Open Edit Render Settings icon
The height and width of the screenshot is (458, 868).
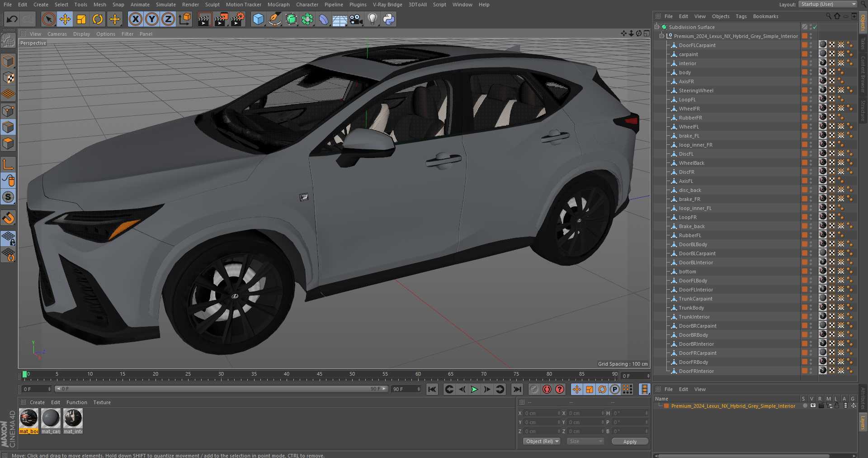pos(238,19)
